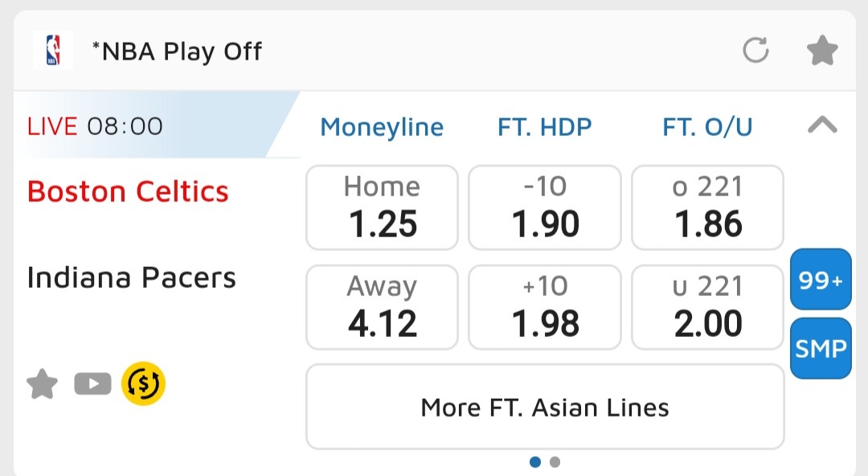Pick under 221 at 2.00
Image resolution: width=868 pixels, height=476 pixels.
pos(707,307)
